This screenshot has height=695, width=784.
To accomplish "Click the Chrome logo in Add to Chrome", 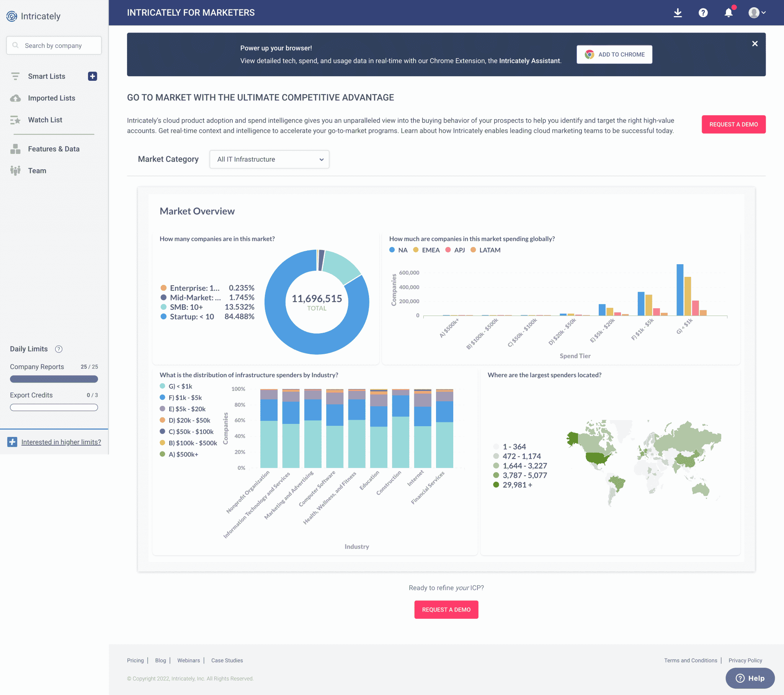I will click(x=590, y=54).
